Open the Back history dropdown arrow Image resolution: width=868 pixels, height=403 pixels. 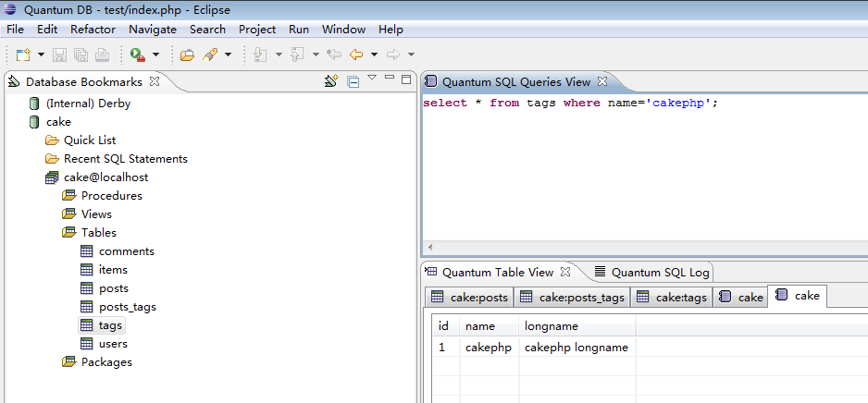pos(374,55)
